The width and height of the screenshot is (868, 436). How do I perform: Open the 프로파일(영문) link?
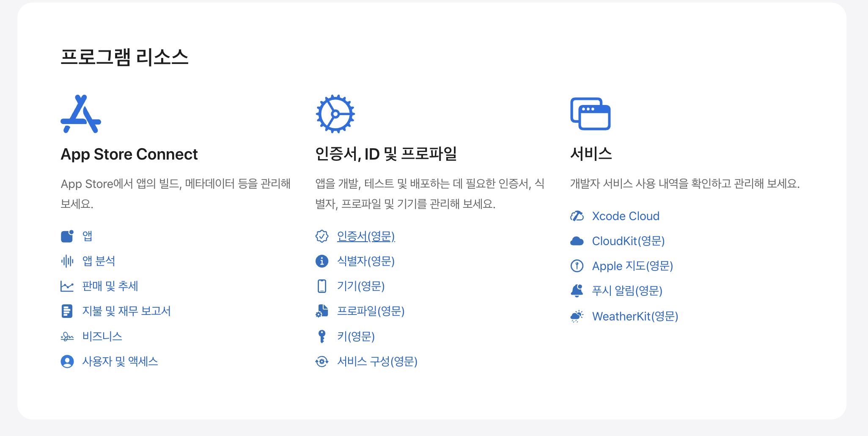pos(371,311)
